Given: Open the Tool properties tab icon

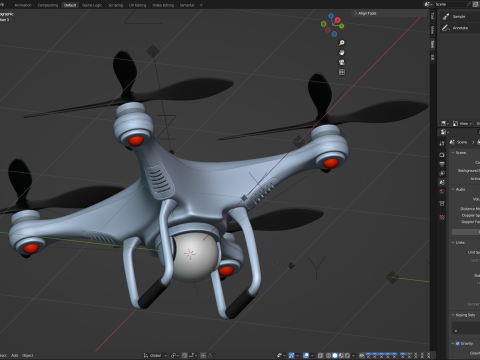Looking at the screenshot, I should click(x=442, y=143).
